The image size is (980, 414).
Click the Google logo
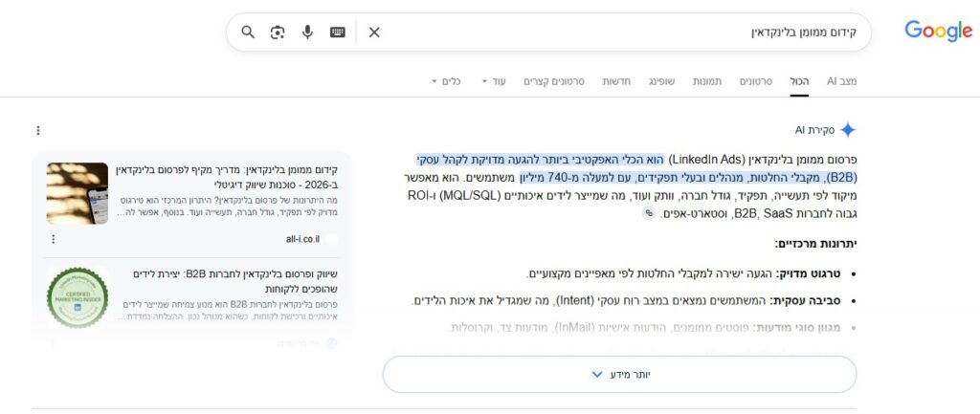(x=938, y=32)
